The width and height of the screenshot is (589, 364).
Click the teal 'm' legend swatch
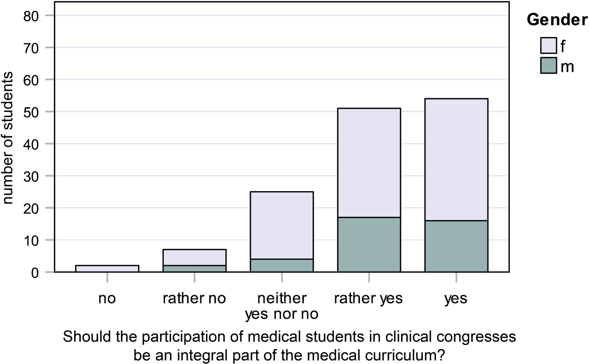tap(548, 66)
